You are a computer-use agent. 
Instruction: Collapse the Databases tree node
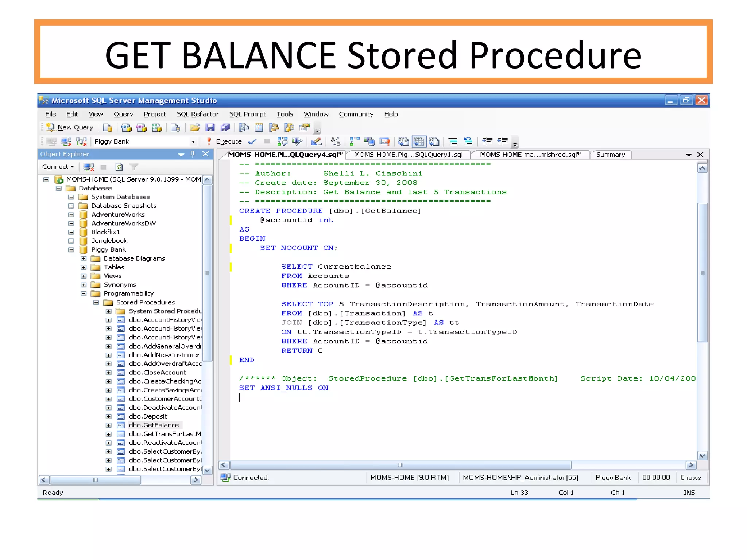[x=59, y=188]
